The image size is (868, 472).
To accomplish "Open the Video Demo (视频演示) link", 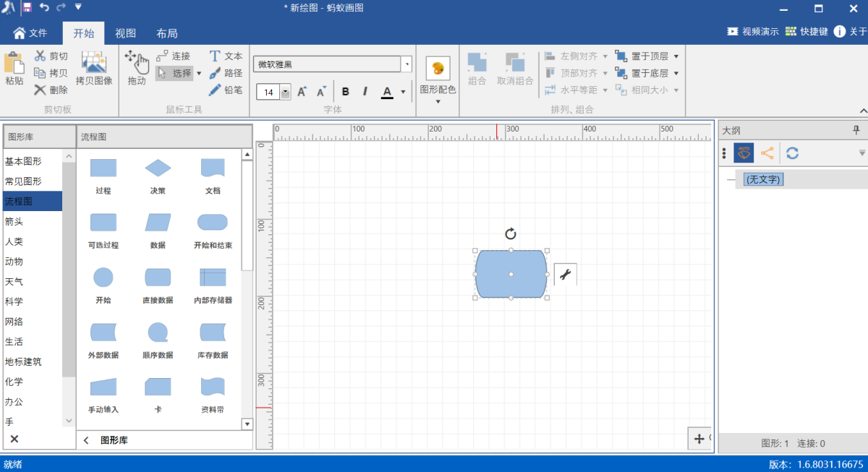I will [x=752, y=32].
